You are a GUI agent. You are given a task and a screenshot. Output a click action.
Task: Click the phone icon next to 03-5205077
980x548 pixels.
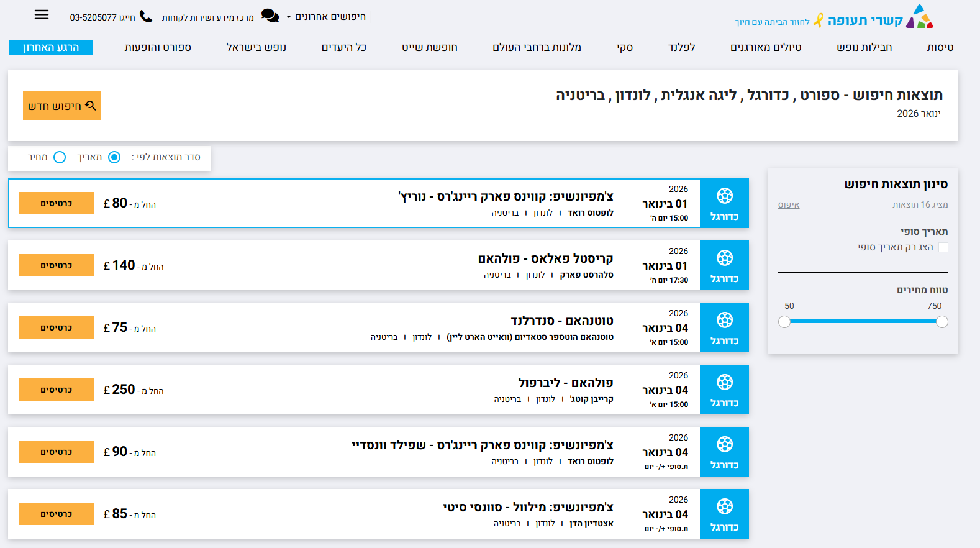point(146,16)
